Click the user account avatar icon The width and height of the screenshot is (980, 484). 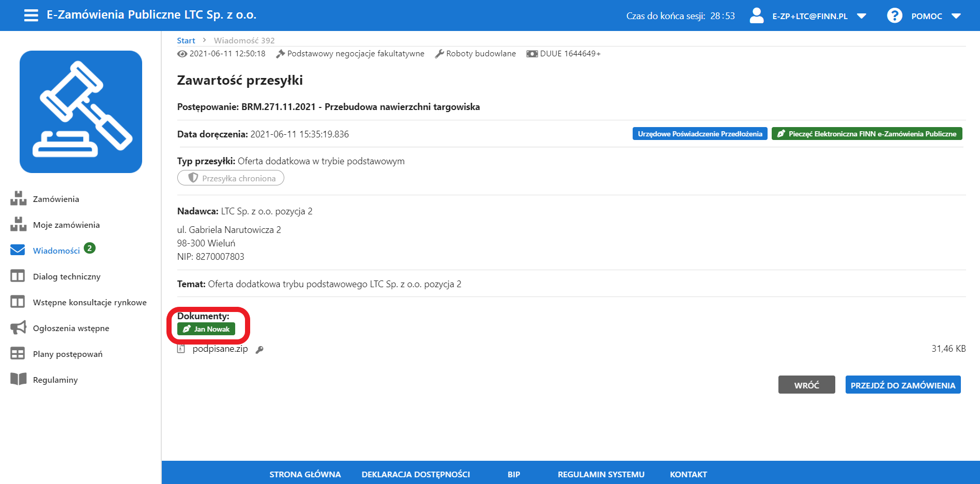point(757,15)
